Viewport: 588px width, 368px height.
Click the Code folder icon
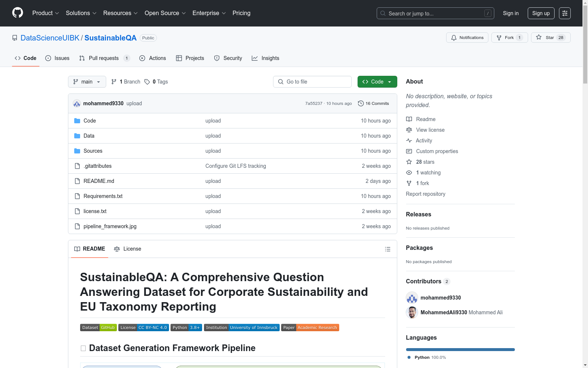coord(77,121)
